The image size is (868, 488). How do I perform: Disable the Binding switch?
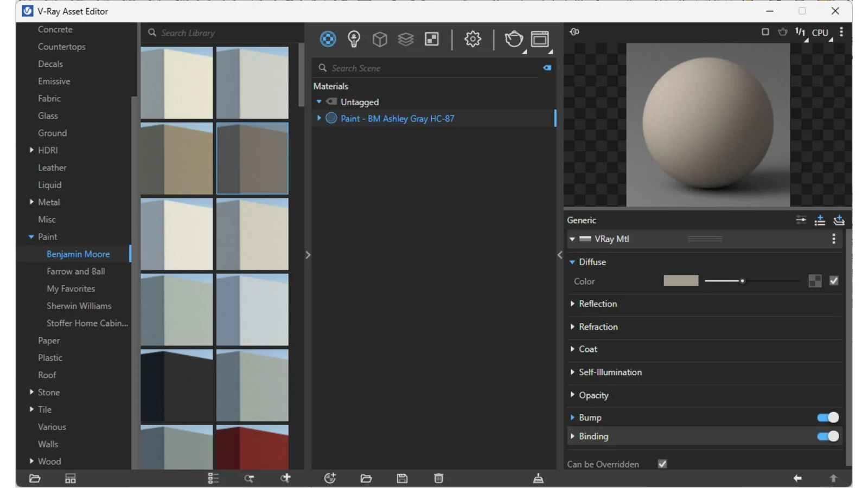pos(826,435)
